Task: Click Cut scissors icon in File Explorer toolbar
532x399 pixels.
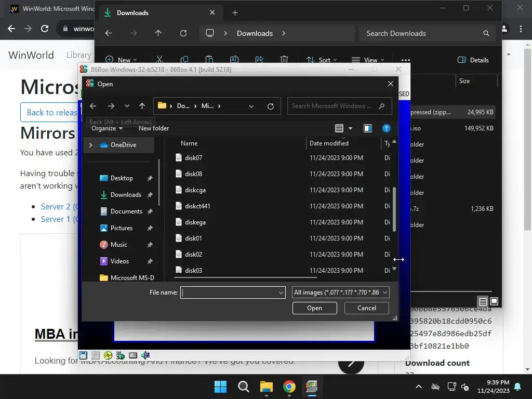Action: (159, 60)
